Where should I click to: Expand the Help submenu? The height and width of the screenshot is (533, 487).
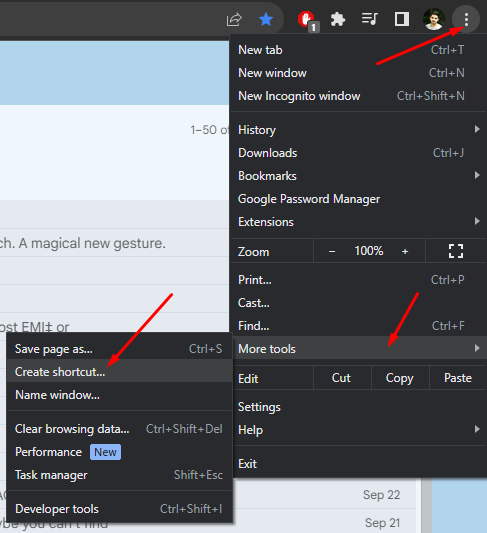pos(359,430)
